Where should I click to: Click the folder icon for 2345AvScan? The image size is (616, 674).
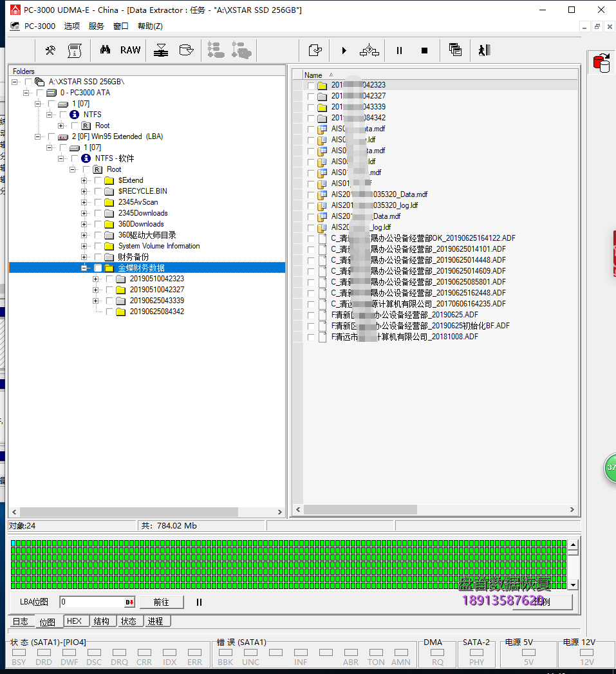click(109, 202)
